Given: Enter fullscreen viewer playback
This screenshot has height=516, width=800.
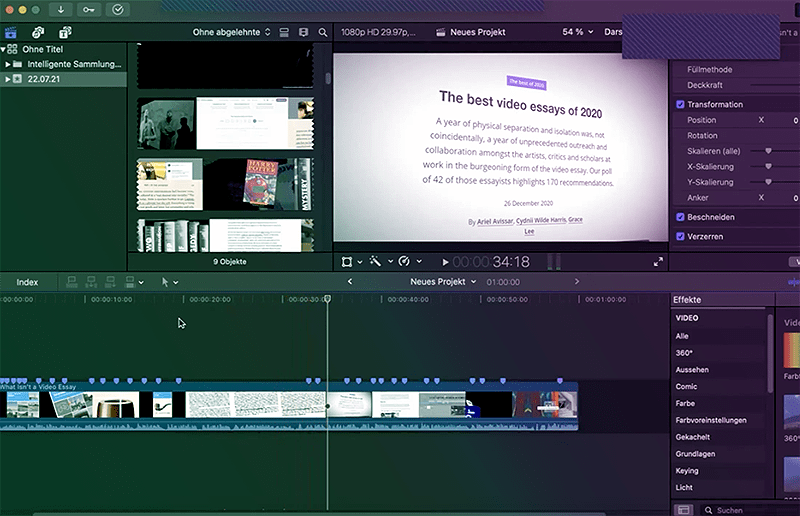Looking at the screenshot, I should click(x=658, y=262).
